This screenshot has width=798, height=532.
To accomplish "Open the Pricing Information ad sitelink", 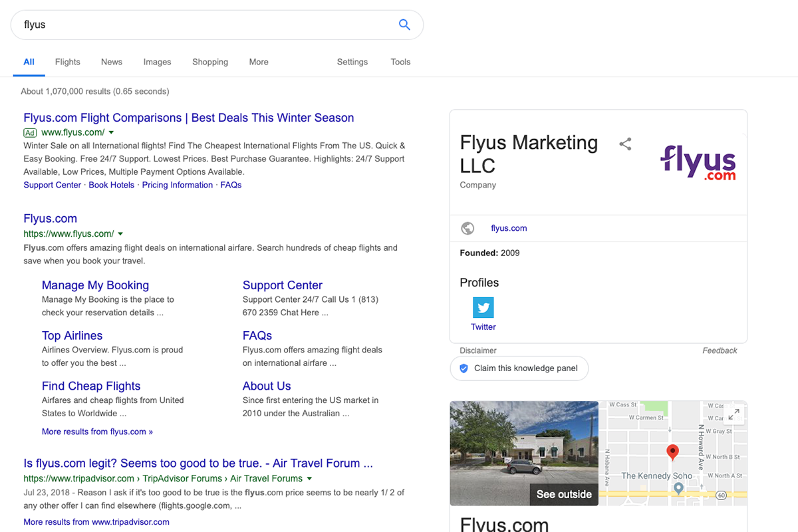I will pos(178,185).
